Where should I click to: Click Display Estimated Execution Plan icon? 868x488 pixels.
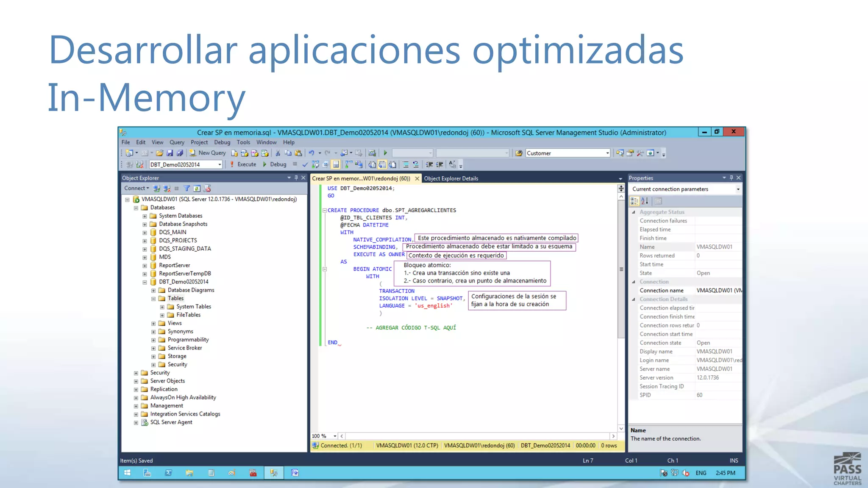(315, 164)
